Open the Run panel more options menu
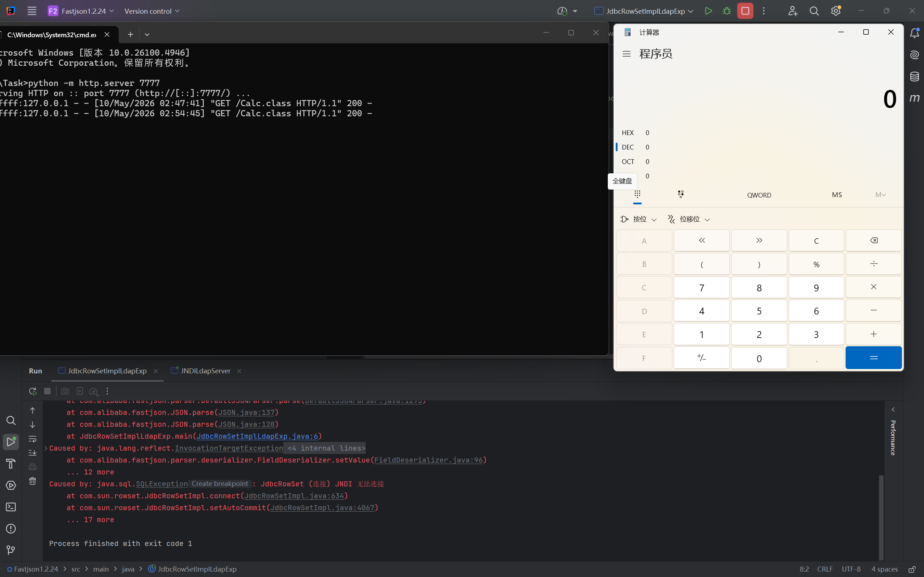Image resolution: width=924 pixels, height=577 pixels. pyautogui.click(x=107, y=391)
